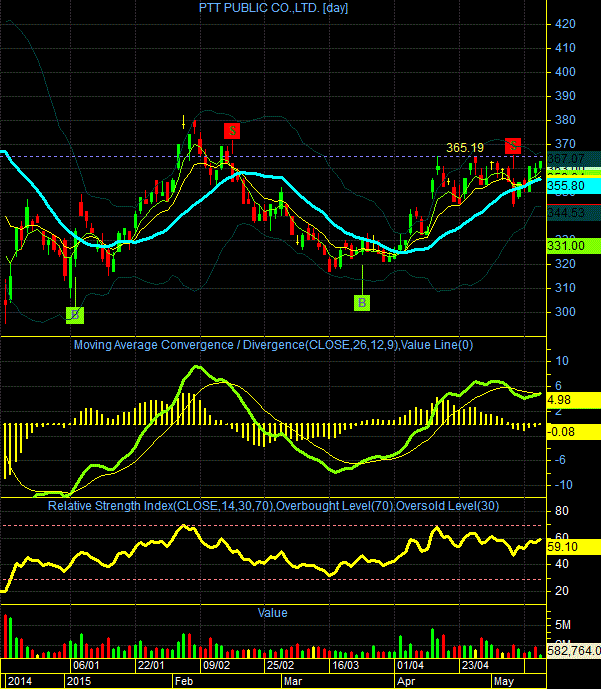
Task: Select the MACD value tag 4.98
Action: (x=574, y=400)
